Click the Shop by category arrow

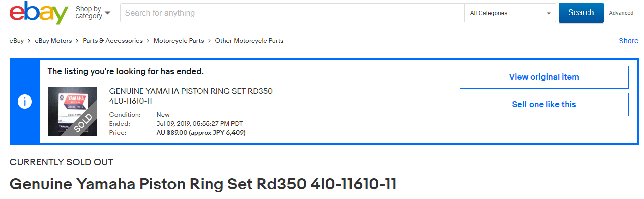(x=108, y=13)
